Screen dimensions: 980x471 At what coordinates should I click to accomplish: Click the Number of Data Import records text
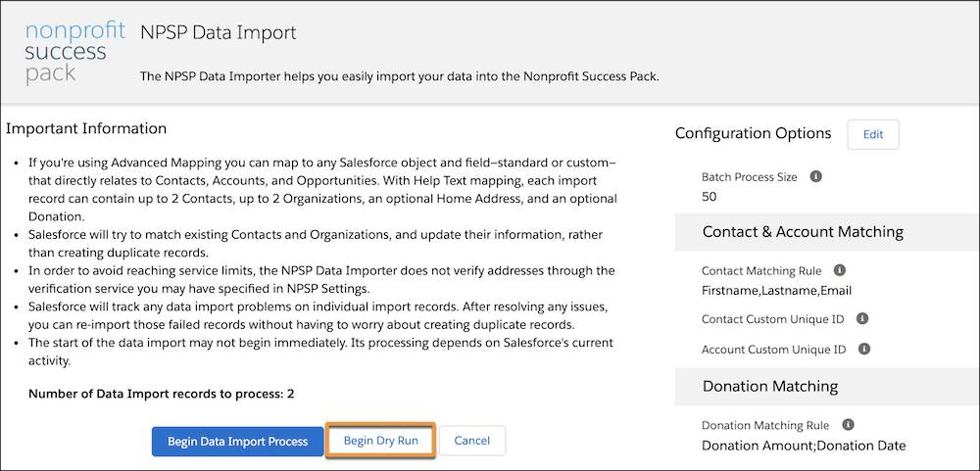click(162, 395)
